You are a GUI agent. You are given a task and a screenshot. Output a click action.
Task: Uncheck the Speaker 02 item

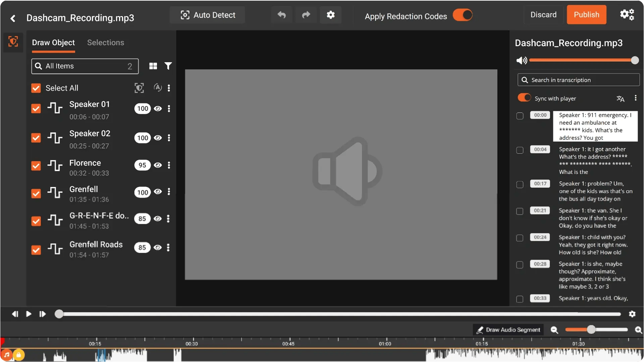coord(36,138)
